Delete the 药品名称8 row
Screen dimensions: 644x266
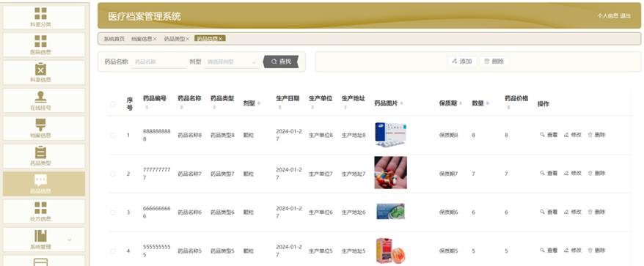596,135
